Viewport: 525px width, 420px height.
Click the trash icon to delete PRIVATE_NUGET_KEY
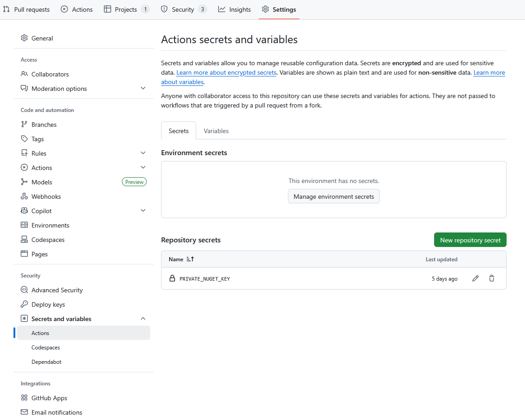[x=492, y=279]
